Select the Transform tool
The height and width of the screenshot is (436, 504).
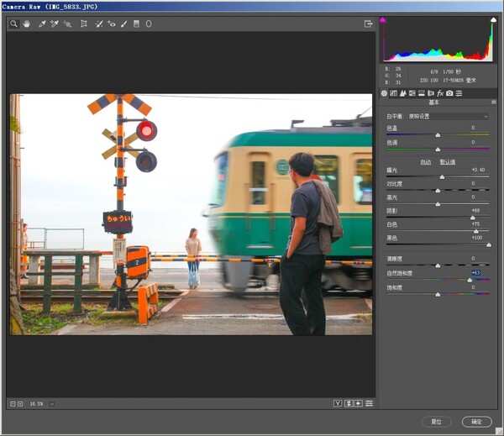point(83,24)
